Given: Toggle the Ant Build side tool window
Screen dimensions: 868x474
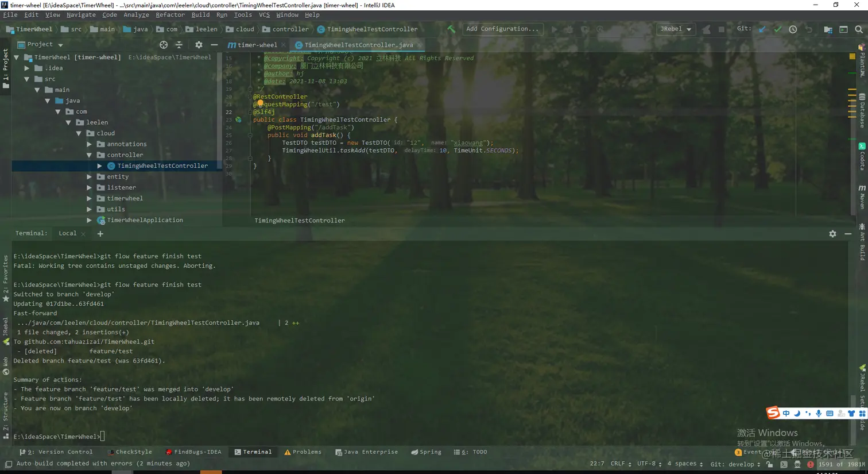Looking at the screenshot, I should [x=862, y=242].
